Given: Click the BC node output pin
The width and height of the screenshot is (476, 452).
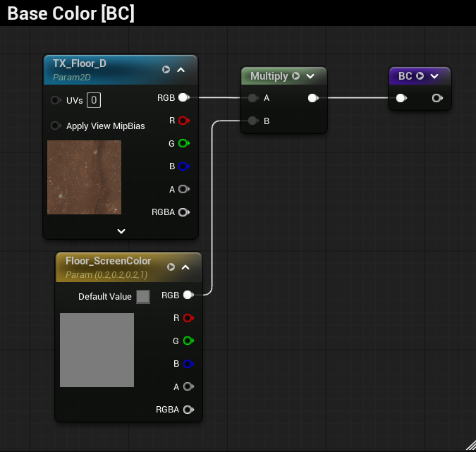Looking at the screenshot, I should pyautogui.click(x=437, y=98).
